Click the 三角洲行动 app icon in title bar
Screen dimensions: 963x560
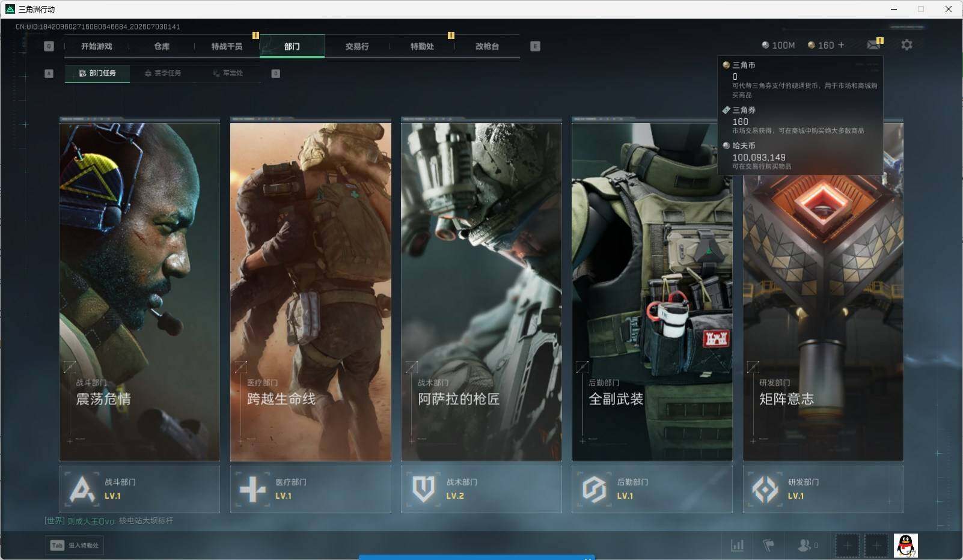(10, 9)
